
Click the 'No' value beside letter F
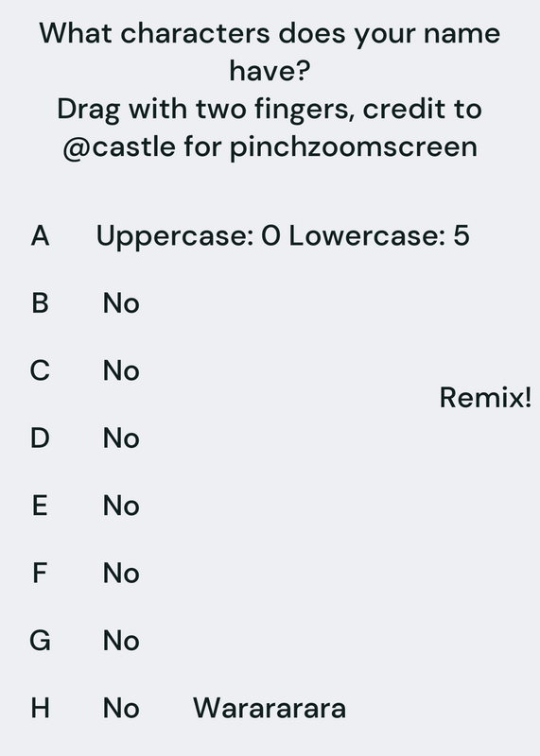coord(121,574)
